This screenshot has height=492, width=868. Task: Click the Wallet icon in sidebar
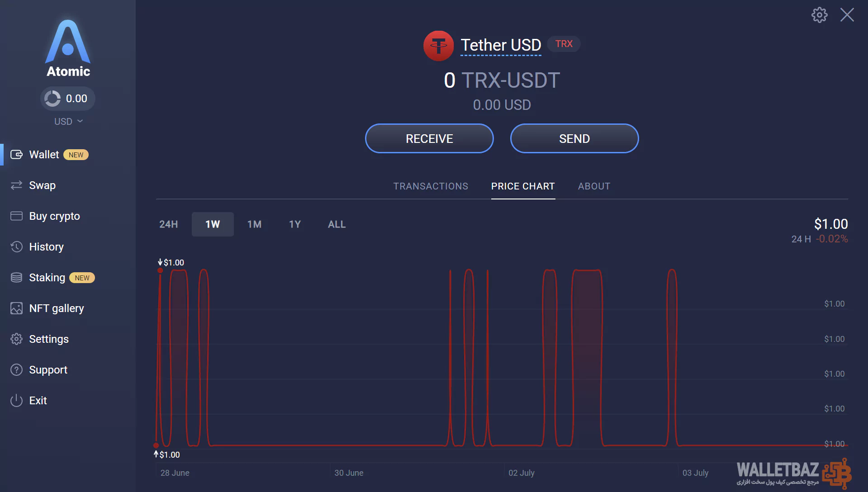tap(16, 155)
